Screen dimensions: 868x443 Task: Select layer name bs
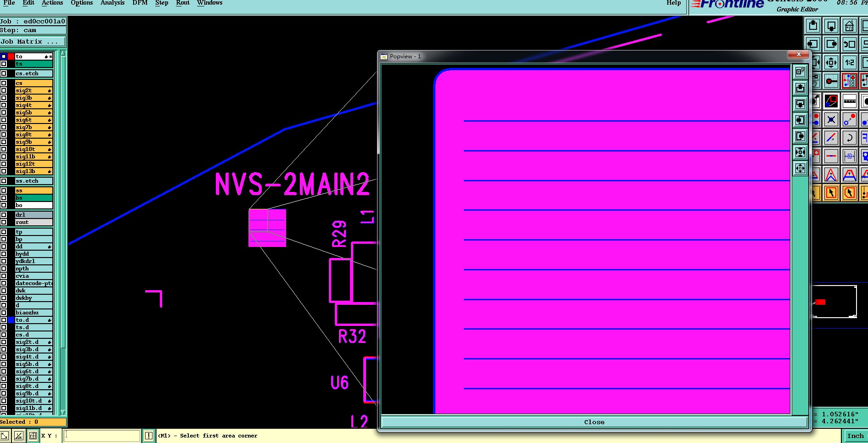tap(34, 198)
